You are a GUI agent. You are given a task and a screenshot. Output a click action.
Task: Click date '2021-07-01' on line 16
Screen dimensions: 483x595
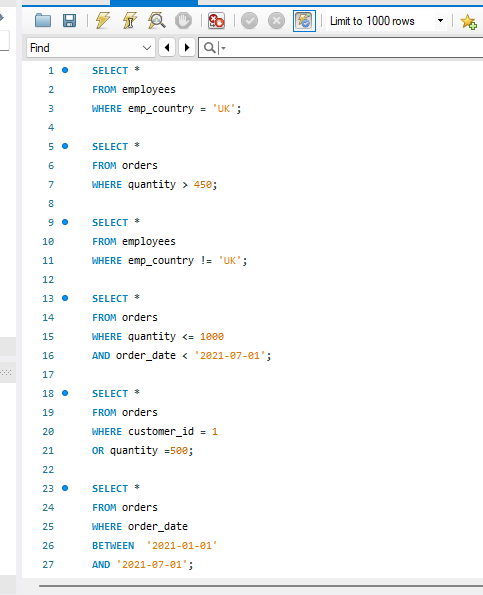tap(230, 356)
